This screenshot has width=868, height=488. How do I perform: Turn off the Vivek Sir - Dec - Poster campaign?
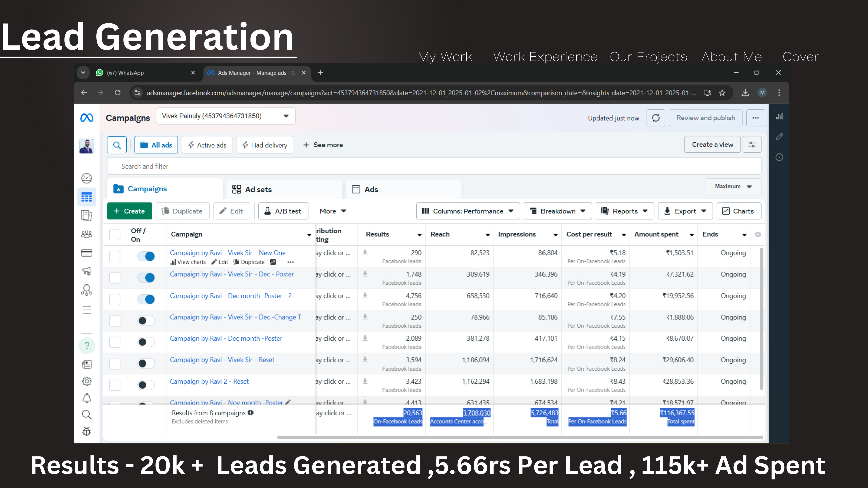146,278
